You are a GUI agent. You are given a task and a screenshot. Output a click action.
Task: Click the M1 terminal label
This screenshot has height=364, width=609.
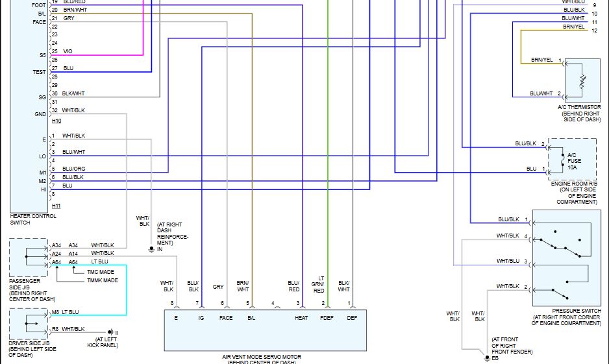pyautogui.click(x=43, y=173)
